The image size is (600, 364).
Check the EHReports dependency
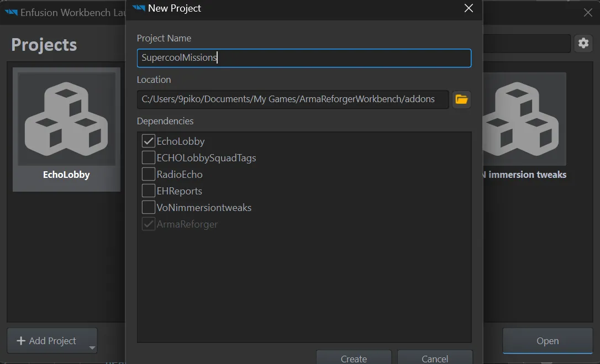pyautogui.click(x=149, y=190)
